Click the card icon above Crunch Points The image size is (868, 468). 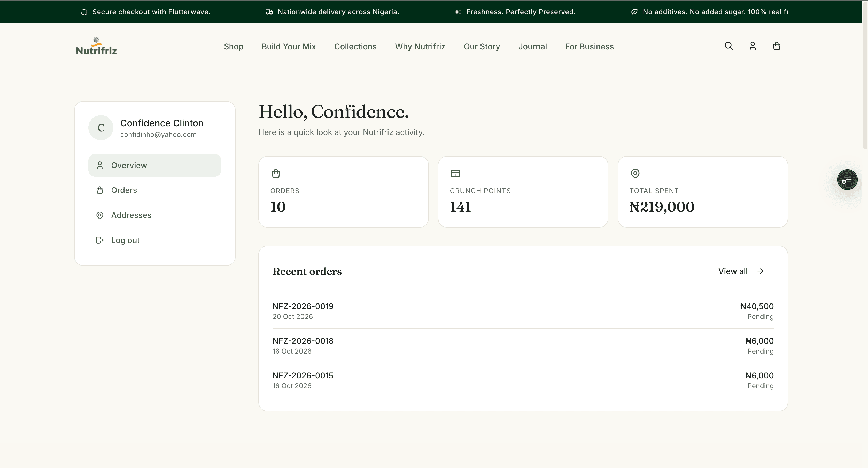455,174
